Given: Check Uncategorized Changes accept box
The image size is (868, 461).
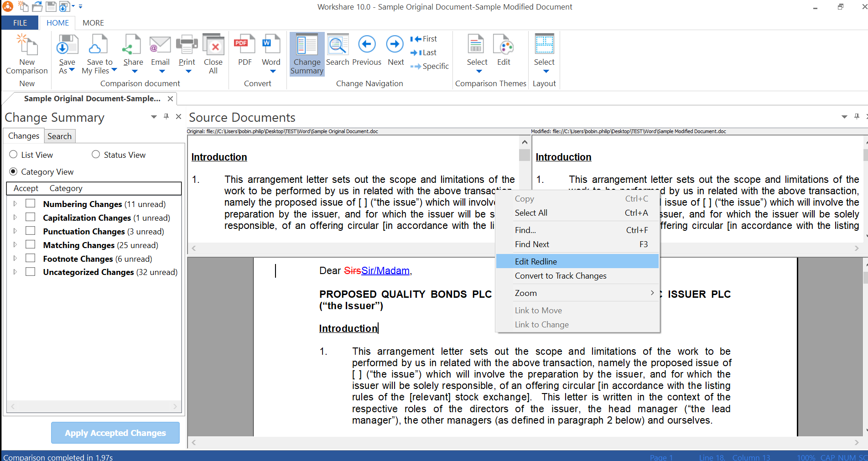Looking at the screenshot, I should click(x=30, y=272).
